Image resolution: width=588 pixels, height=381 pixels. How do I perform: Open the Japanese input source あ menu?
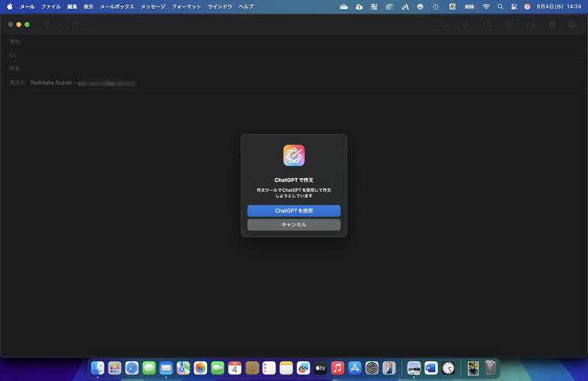[452, 7]
